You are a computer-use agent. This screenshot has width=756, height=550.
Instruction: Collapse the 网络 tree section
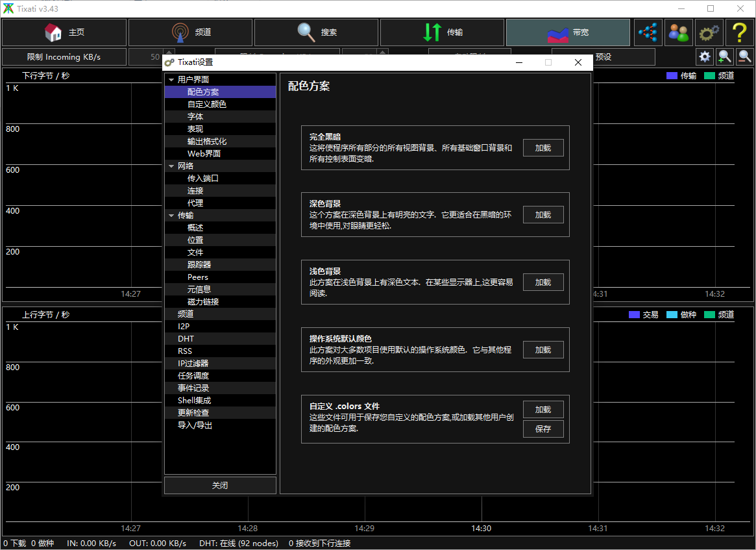(x=171, y=166)
